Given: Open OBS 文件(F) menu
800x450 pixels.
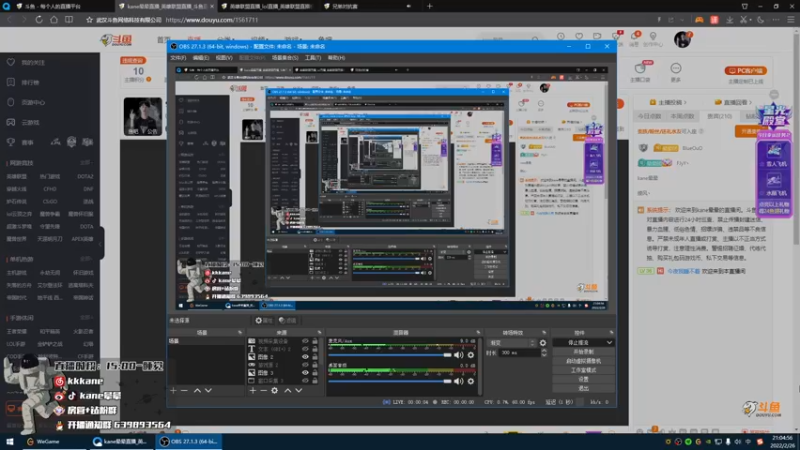Looking at the screenshot, I should (x=178, y=58).
